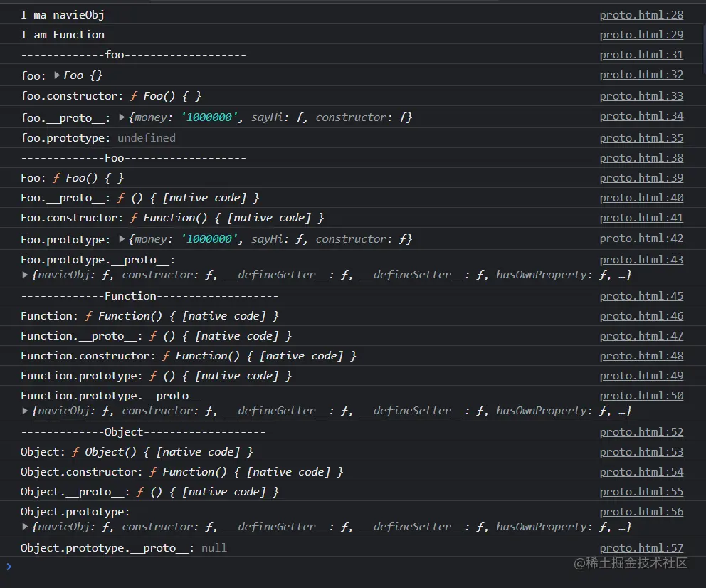Click the 'Object.constructor' log entry
The height and width of the screenshot is (588, 706).
coord(182,472)
